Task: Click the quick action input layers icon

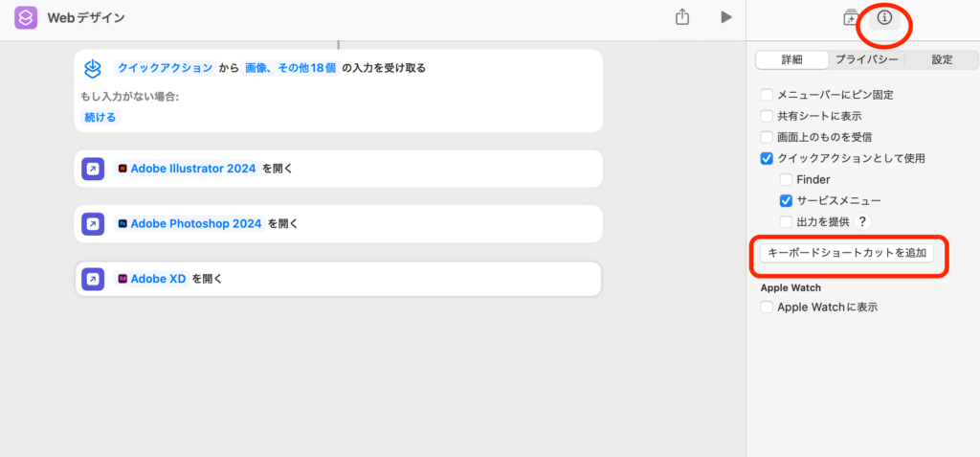Action: coord(93,68)
